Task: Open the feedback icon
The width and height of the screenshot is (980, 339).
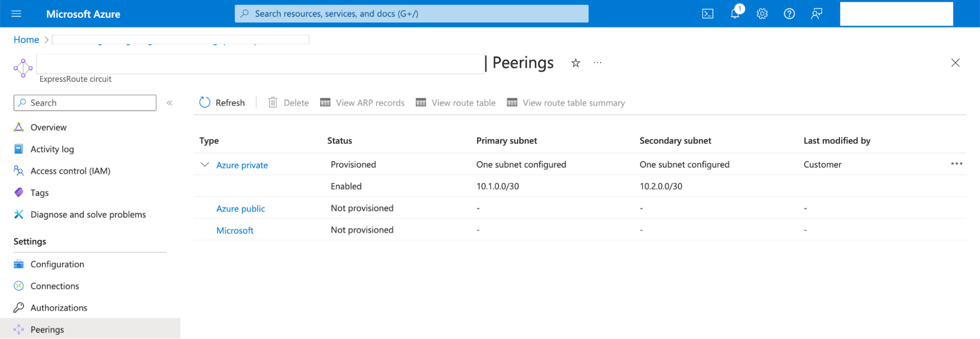Action: (x=816, y=14)
